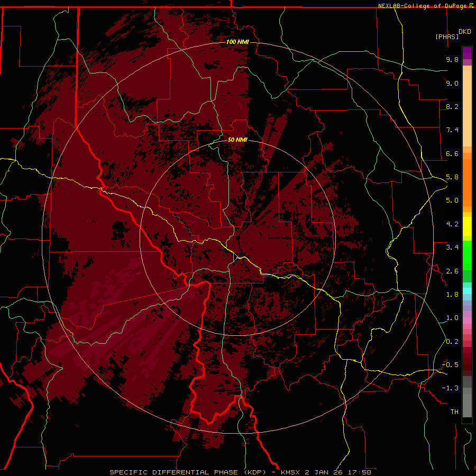Screen dimensions: 476x476
Task: Click the 9.8 value on the scale
Action: tap(452, 59)
